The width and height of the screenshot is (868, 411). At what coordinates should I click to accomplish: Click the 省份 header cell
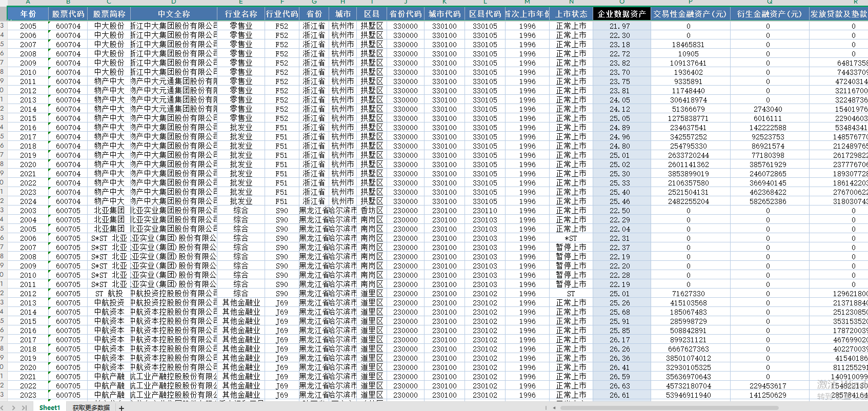[314, 14]
